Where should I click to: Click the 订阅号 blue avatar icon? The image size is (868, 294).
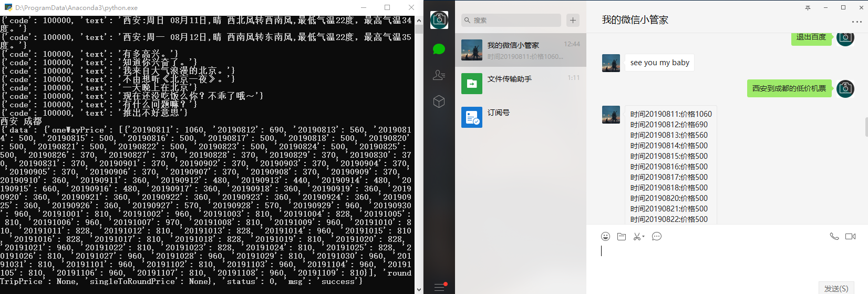[472, 117]
